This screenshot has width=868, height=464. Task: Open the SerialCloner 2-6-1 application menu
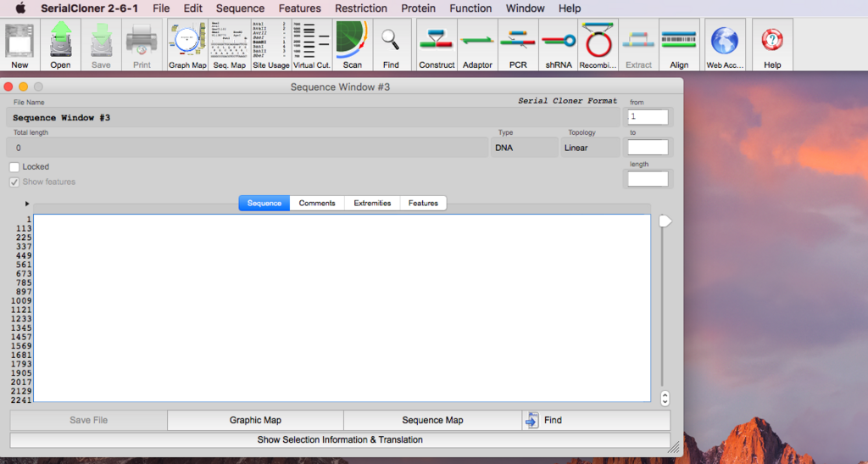click(x=90, y=8)
